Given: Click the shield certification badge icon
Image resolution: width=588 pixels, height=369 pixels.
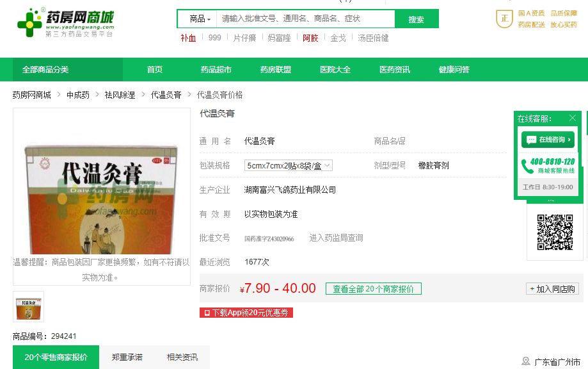Looking at the screenshot, I should click(x=504, y=19).
